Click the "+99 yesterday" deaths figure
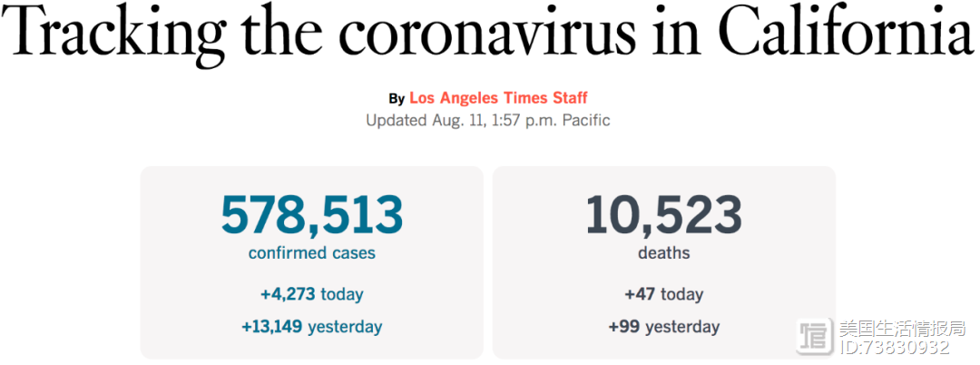 663,327
